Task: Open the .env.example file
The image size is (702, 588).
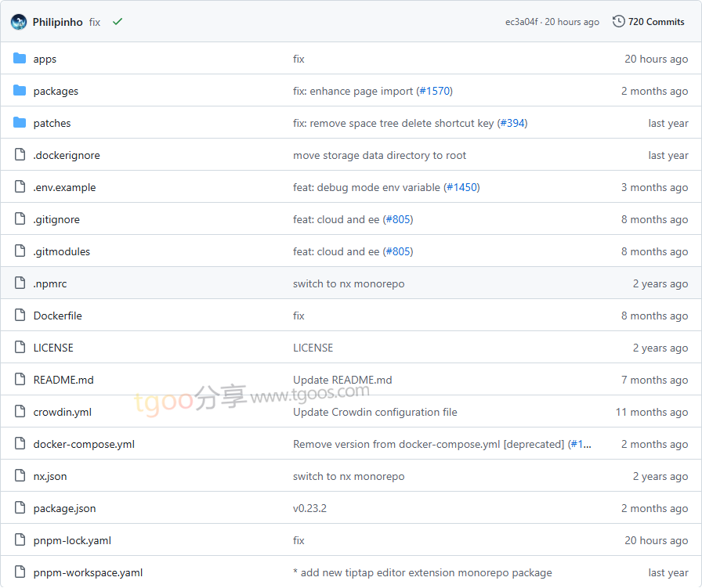Action: (x=64, y=187)
